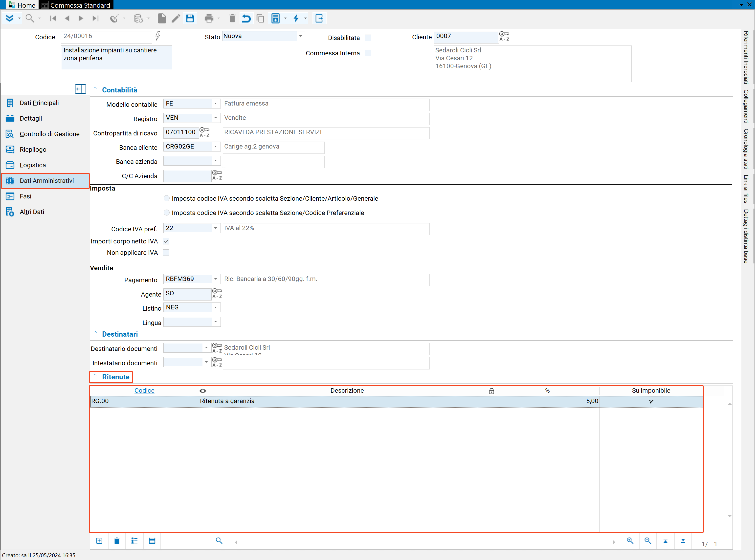Add new row in Ritenute grid
755x560 pixels.
coord(99,541)
